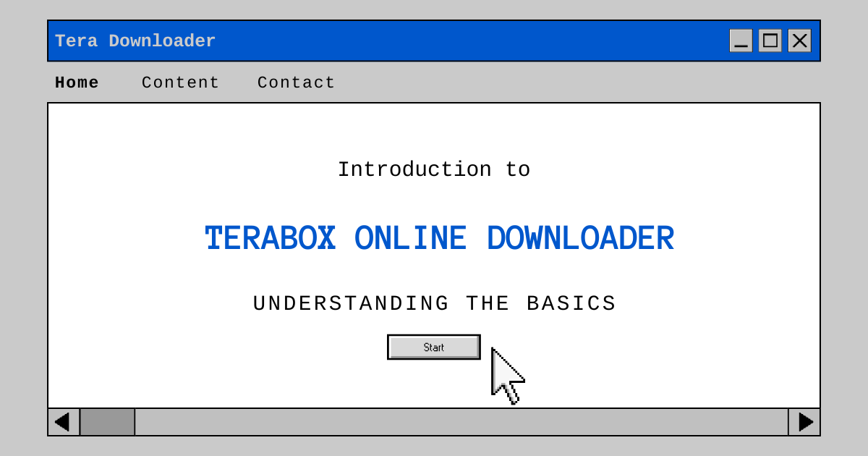This screenshot has width=868, height=456.
Task: Go to the Contact menu item
Action: (x=296, y=83)
